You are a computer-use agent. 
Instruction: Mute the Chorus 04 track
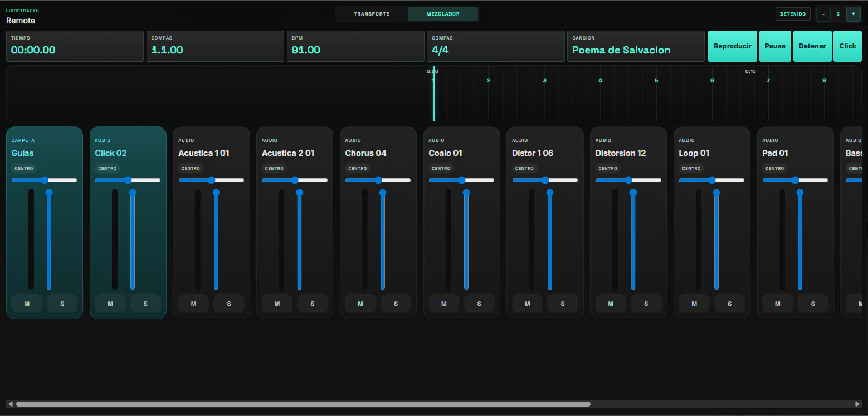click(x=360, y=304)
